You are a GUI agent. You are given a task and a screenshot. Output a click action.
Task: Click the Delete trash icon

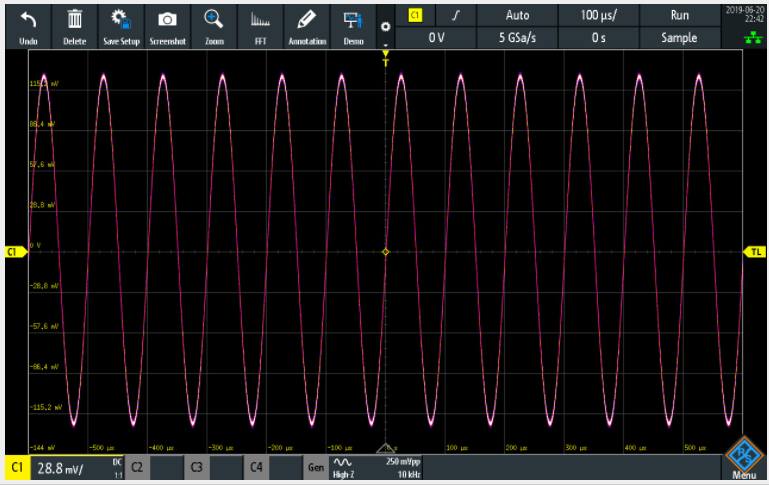click(75, 27)
